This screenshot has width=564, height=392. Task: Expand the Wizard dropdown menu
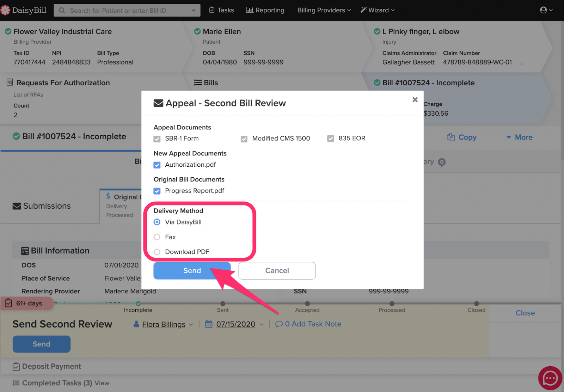378,10
